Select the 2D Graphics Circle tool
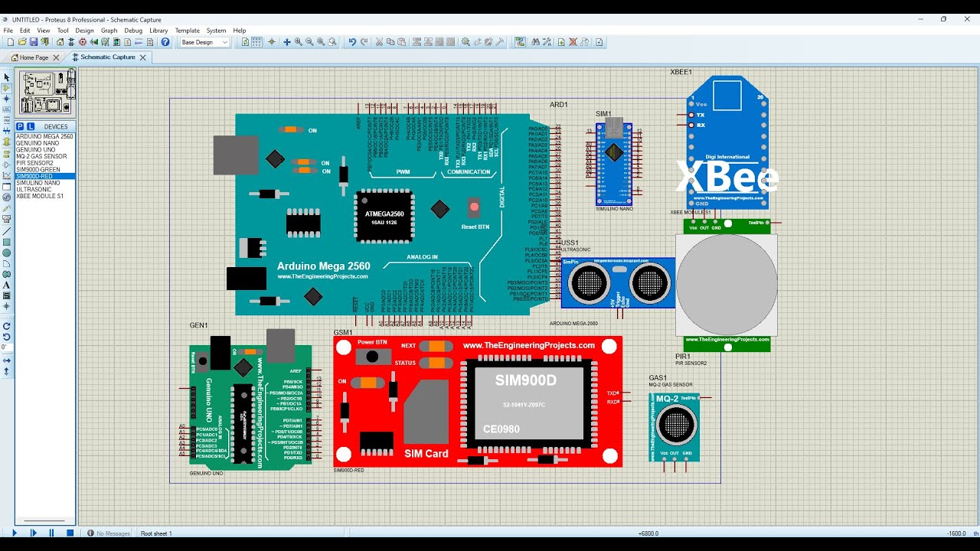 coord(7,253)
